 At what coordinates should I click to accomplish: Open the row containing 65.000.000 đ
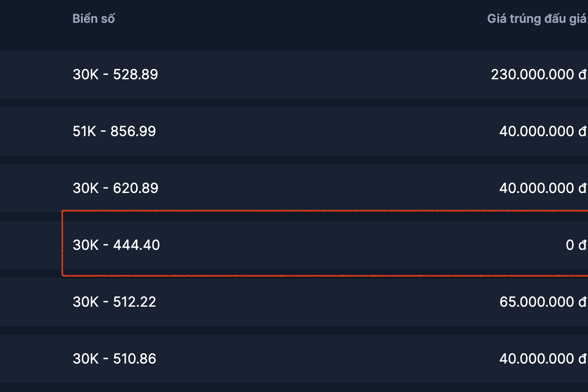302,302
